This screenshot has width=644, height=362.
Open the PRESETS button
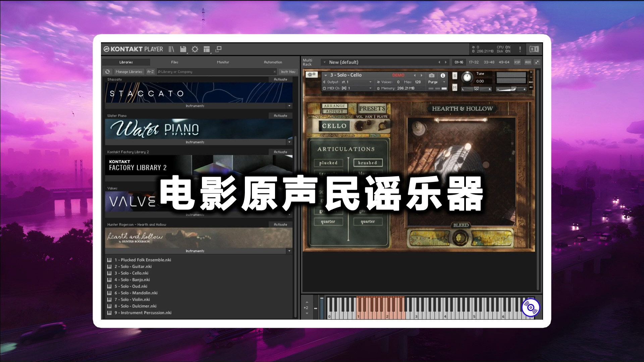pyautogui.click(x=372, y=109)
